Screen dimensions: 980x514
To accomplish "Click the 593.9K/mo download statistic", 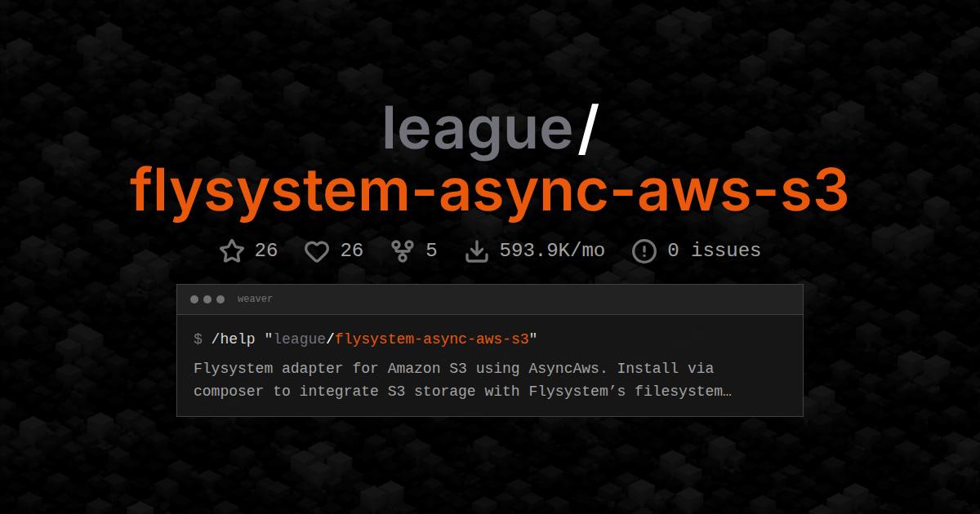I will [551, 250].
